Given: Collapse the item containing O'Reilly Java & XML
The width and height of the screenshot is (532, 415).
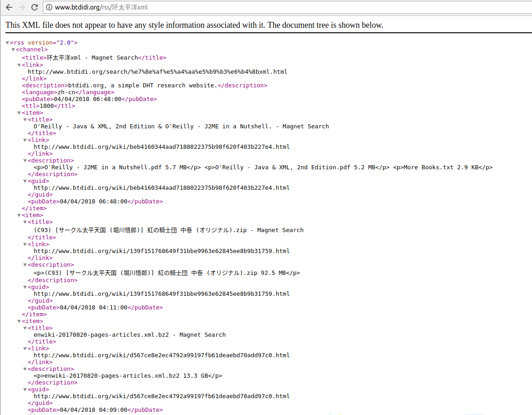Looking at the screenshot, I should pos(20,113).
